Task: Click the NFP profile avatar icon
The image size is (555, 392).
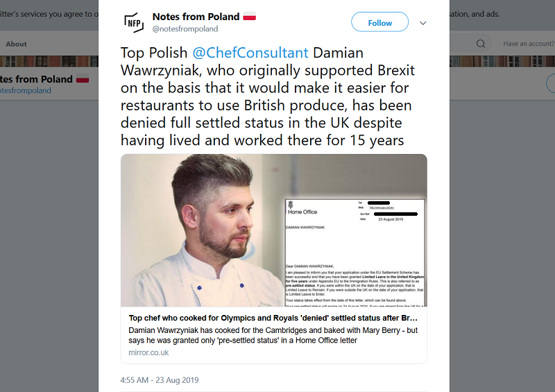Action: (134, 22)
